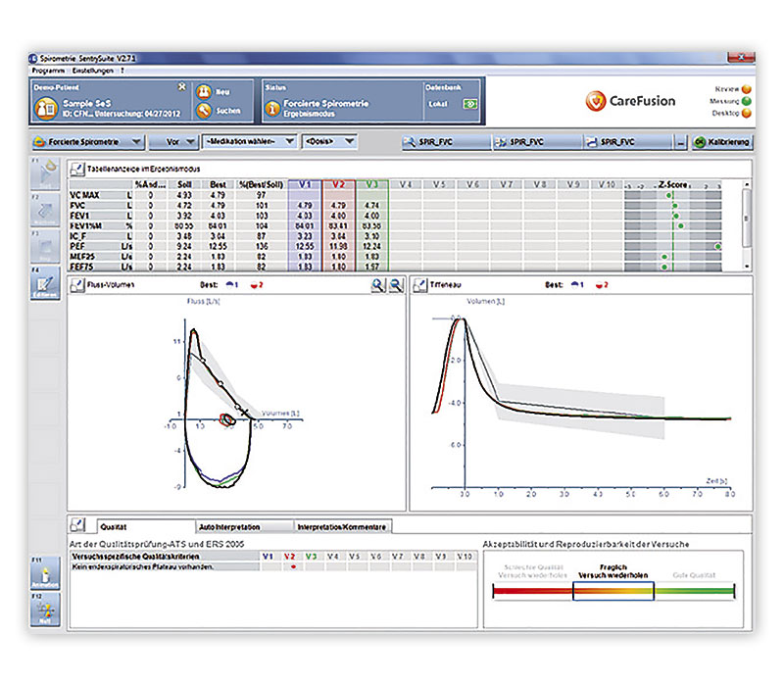Click the F12 sidebar icon at bottom

coord(45,610)
